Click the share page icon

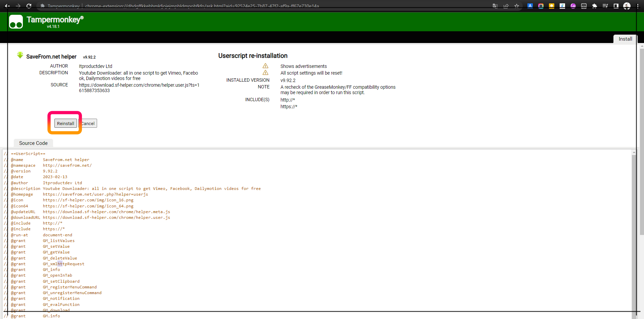tap(506, 6)
